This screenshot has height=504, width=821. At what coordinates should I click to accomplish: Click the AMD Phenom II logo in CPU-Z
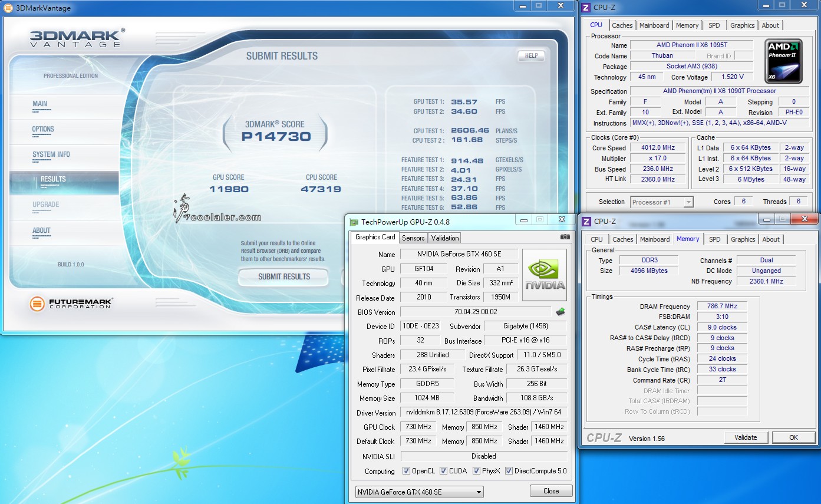click(x=784, y=61)
